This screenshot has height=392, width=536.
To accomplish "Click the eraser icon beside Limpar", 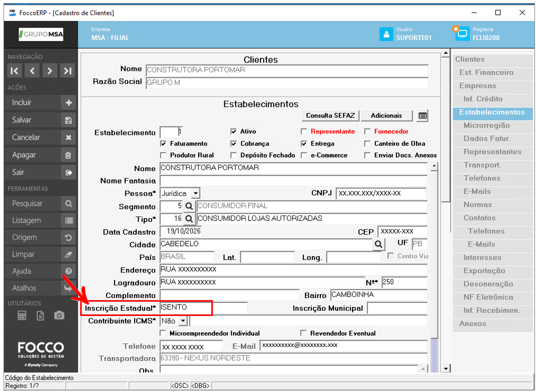I will (69, 254).
